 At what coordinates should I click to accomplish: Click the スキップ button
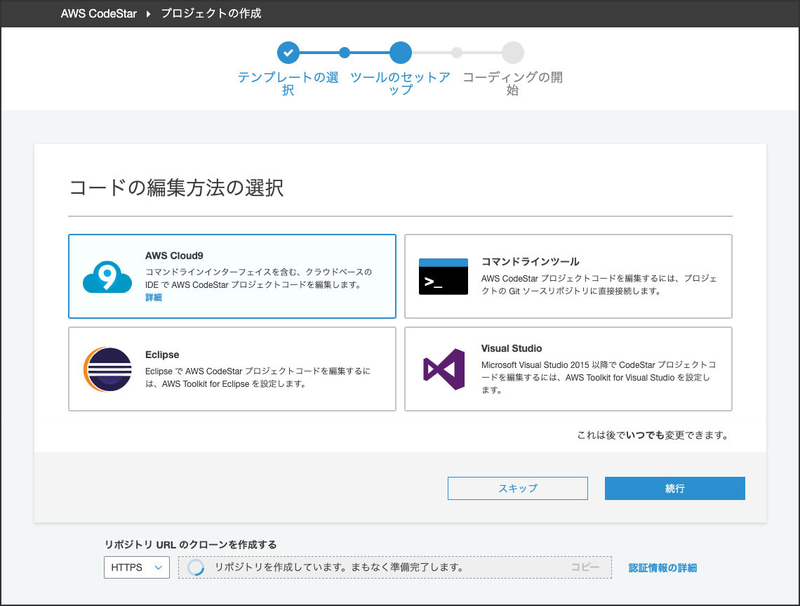pyautogui.click(x=517, y=488)
